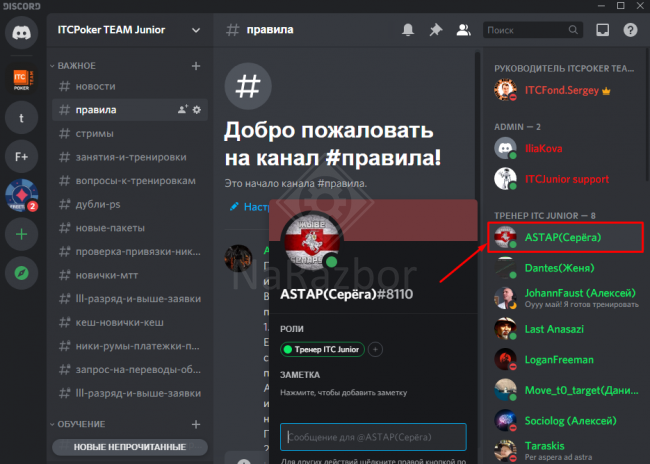The image size is (650, 464).
Task: Toggle the member list visibility
Action: 463,30
